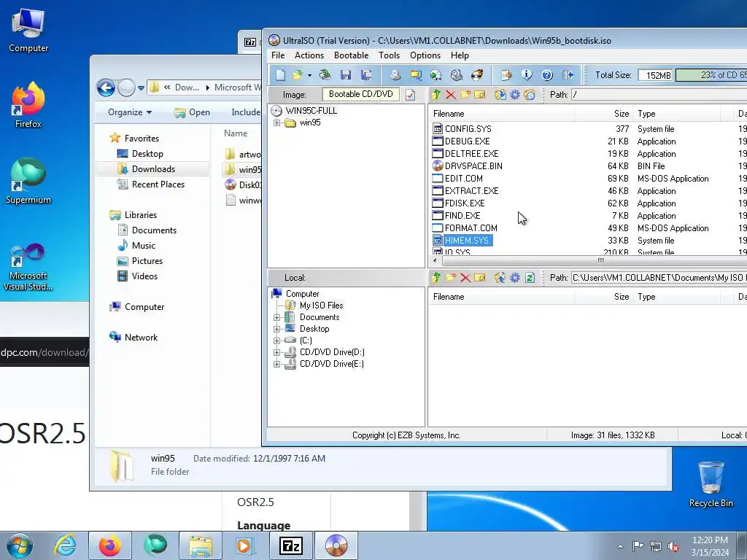Open the Organize dropdown in Explorer window
The width and height of the screenshot is (747, 560).
tap(130, 112)
